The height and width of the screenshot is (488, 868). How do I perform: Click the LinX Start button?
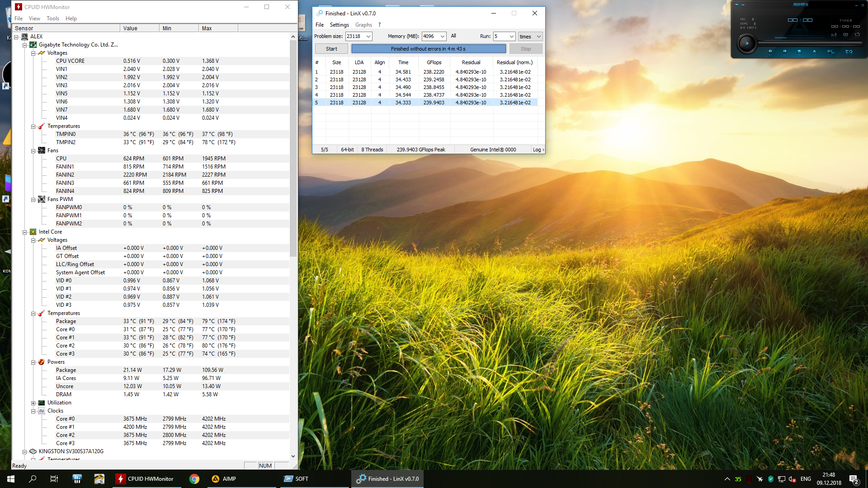pos(331,49)
